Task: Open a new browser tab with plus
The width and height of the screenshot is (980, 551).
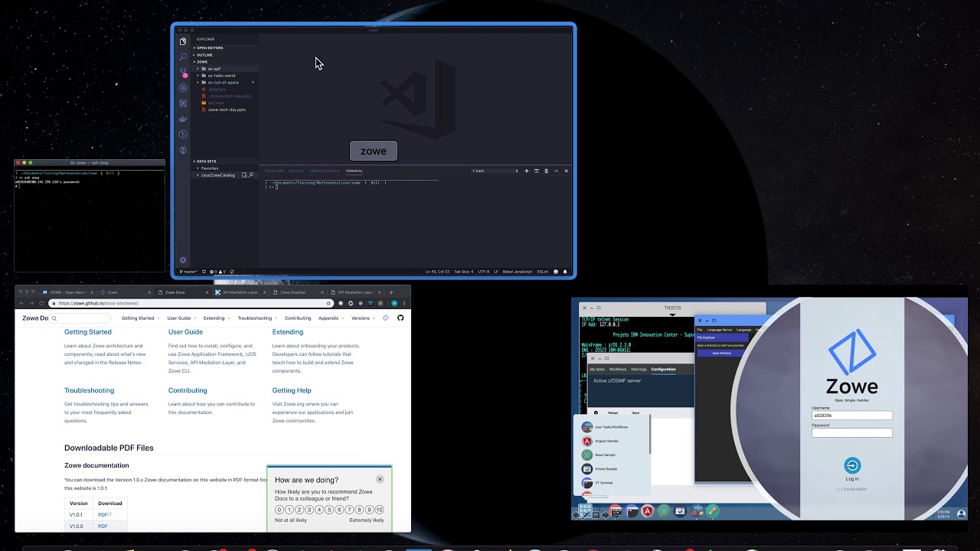Action: [x=391, y=292]
